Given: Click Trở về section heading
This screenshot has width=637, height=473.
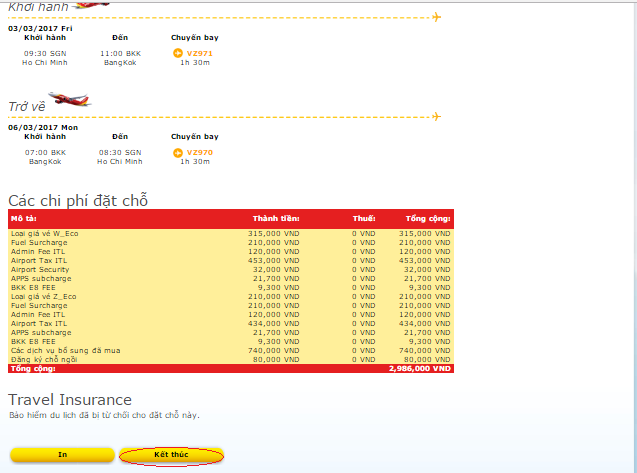Looking at the screenshot, I should [27, 106].
